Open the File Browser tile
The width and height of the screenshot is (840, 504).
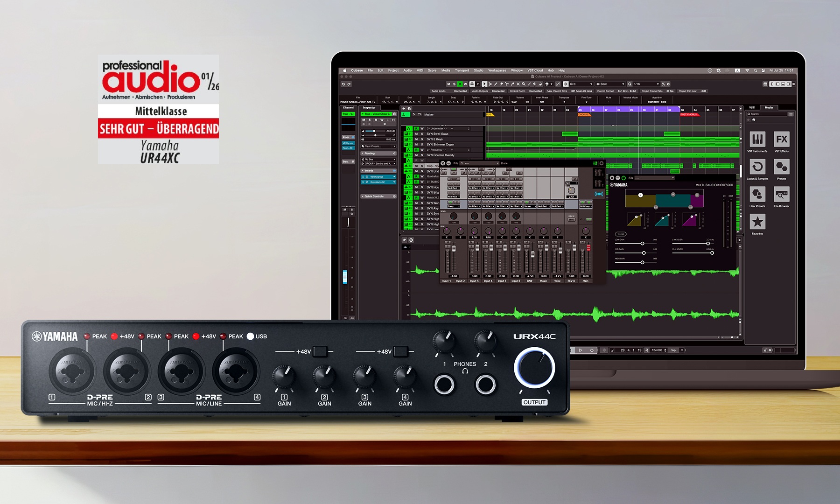781,194
